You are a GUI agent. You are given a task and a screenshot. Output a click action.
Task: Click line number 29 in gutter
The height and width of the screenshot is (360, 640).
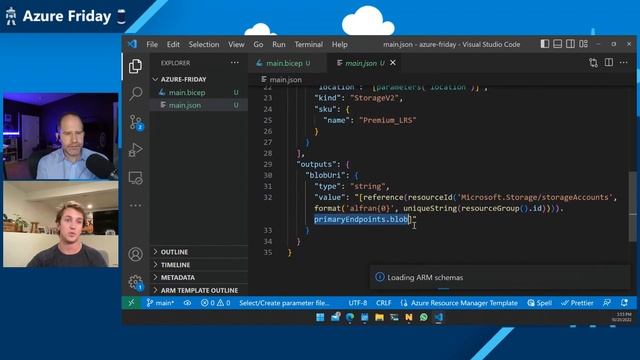point(267,164)
